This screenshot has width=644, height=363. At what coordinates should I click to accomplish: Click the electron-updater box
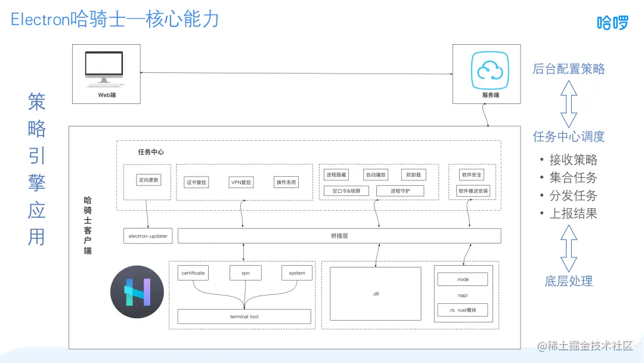click(x=148, y=236)
